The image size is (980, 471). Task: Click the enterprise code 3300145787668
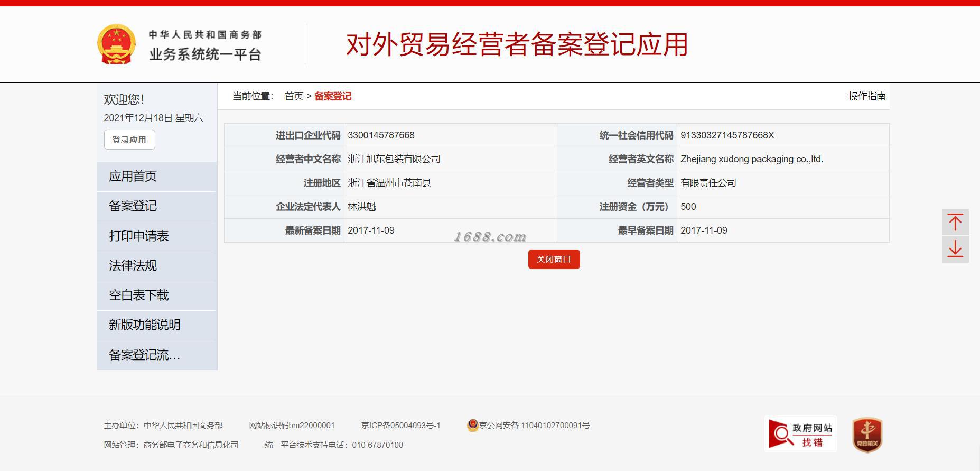coord(381,135)
